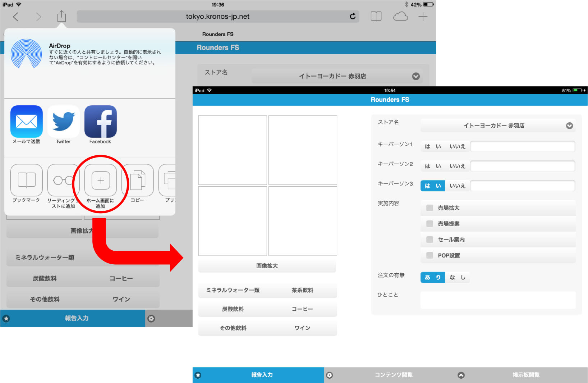Open a new tab with plus icon

[x=423, y=17]
